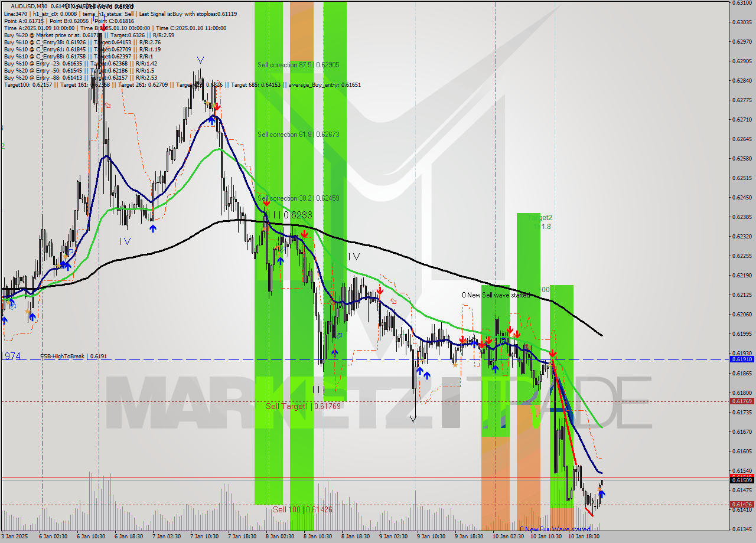
Task: Click the red sell arrow above 0.6233 label
Action: click(266, 203)
